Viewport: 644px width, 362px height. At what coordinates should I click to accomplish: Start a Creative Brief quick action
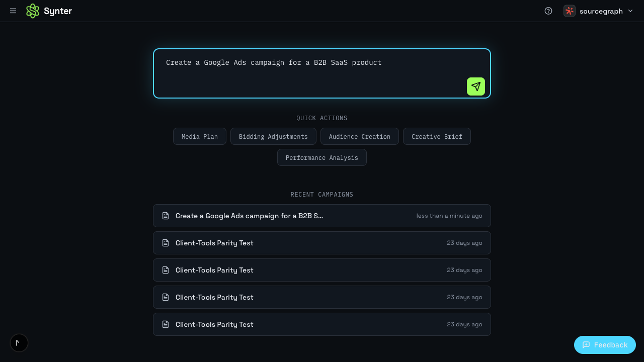click(437, 136)
